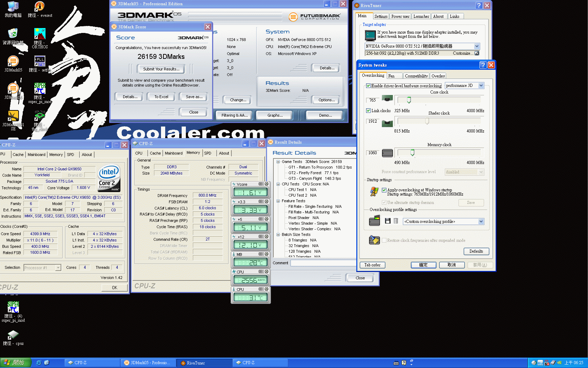
Task: Collapse the Game Tests tree node
Action: (278, 162)
